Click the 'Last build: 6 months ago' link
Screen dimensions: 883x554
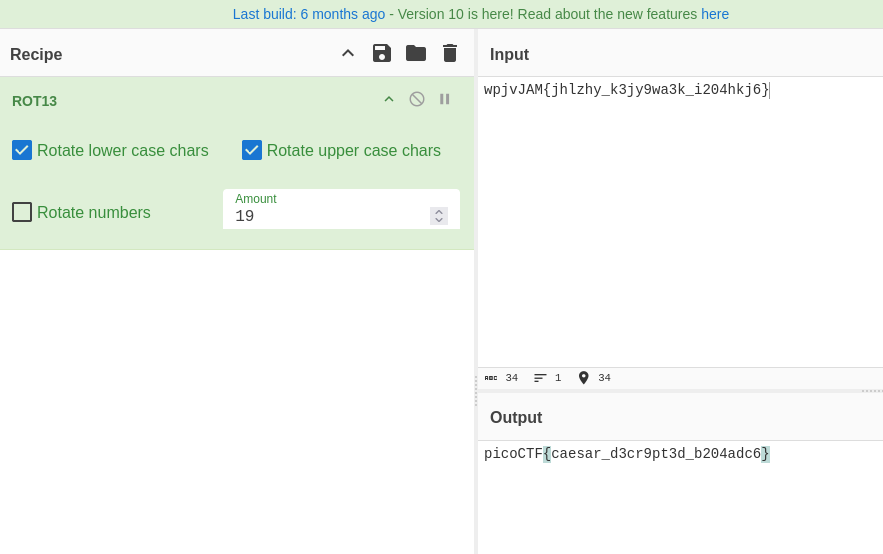[309, 14]
